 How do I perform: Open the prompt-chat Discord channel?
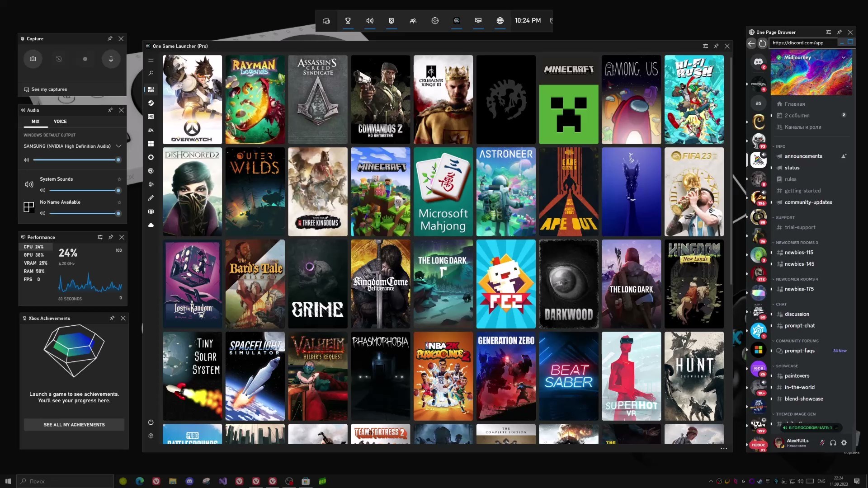point(799,326)
